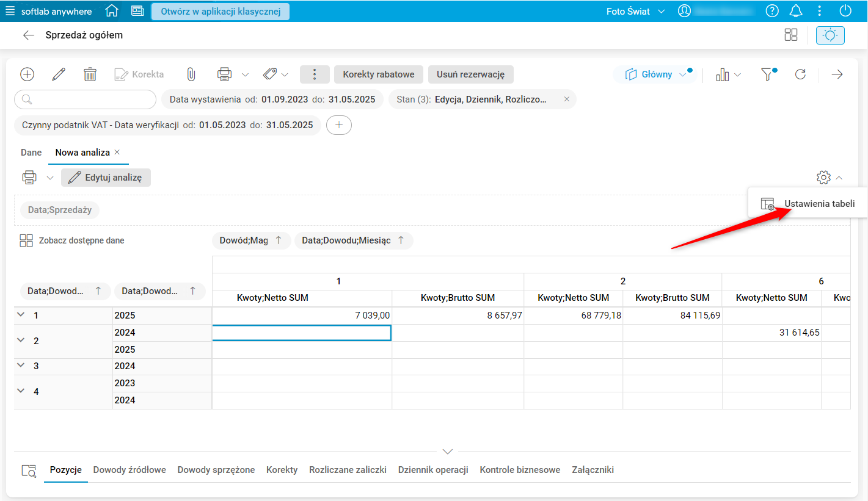The height and width of the screenshot is (501, 868).
Task: Click Usuń rezerwację button
Action: (x=471, y=74)
